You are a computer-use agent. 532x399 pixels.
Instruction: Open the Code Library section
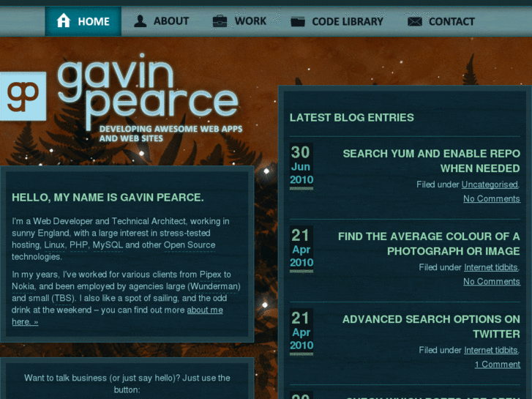(x=337, y=21)
